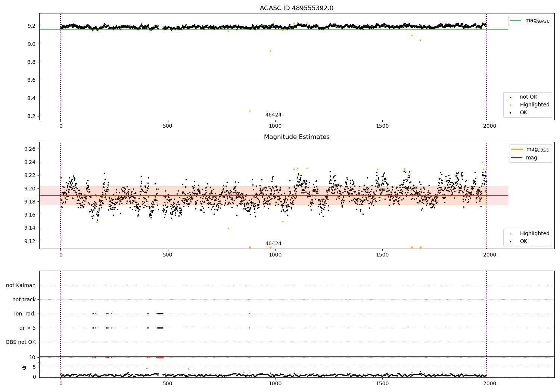Image resolution: width=560 pixels, height=392 pixels.
Task: Click the '8.4' y-axis tick label
Action: coord(31,98)
